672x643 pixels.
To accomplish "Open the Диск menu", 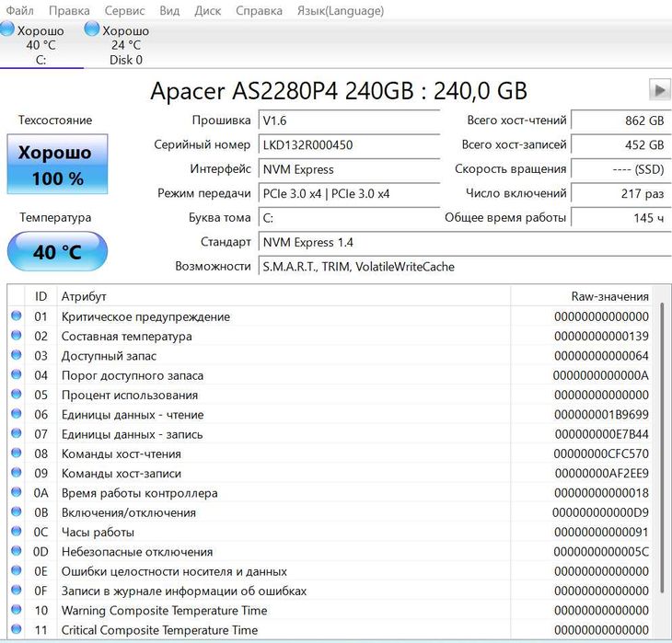I will pyautogui.click(x=208, y=11).
